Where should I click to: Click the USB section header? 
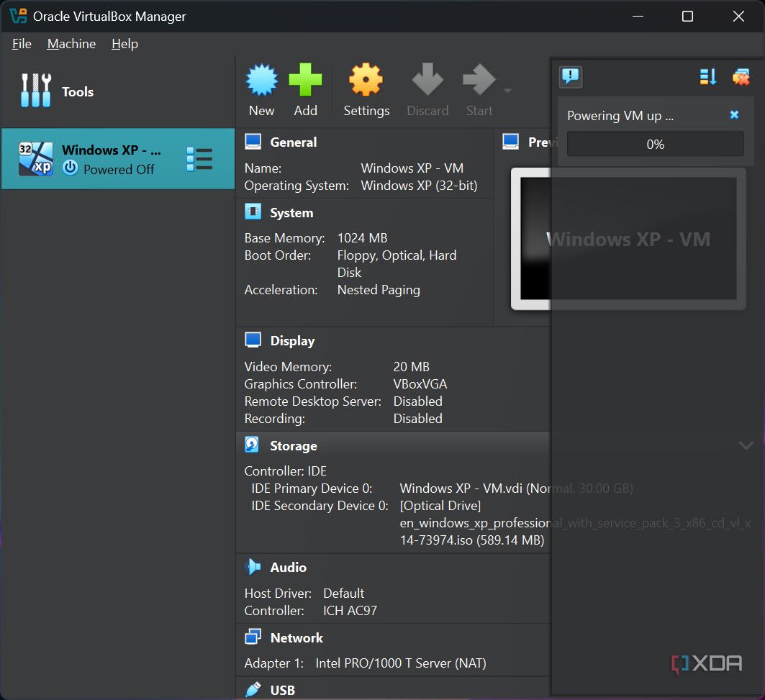click(x=283, y=690)
